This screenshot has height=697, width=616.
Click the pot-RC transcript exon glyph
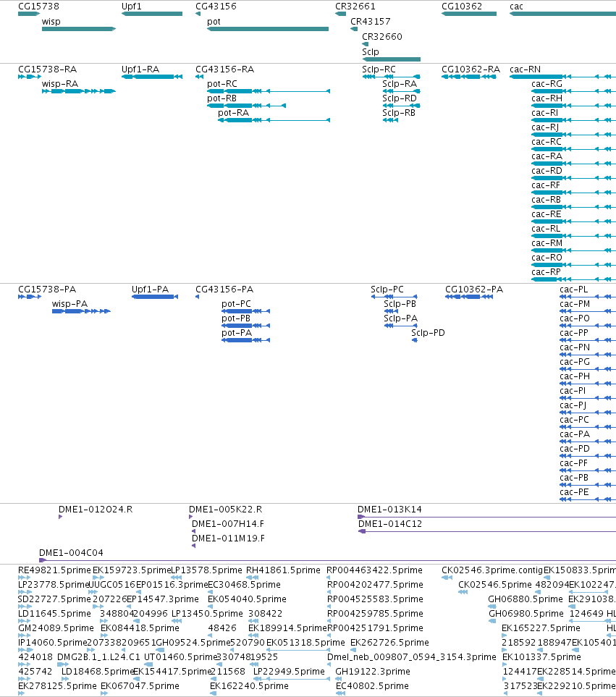(x=269, y=91)
